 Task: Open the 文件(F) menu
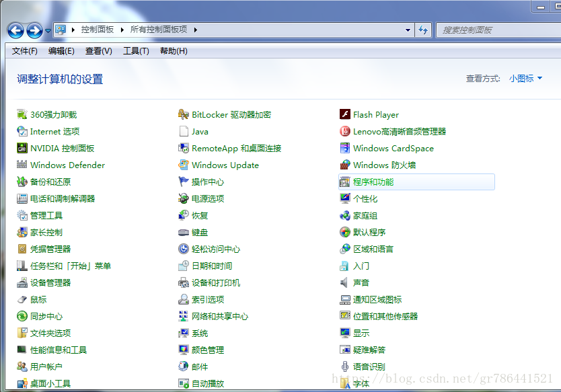pyautogui.click(x=25, y=51)
